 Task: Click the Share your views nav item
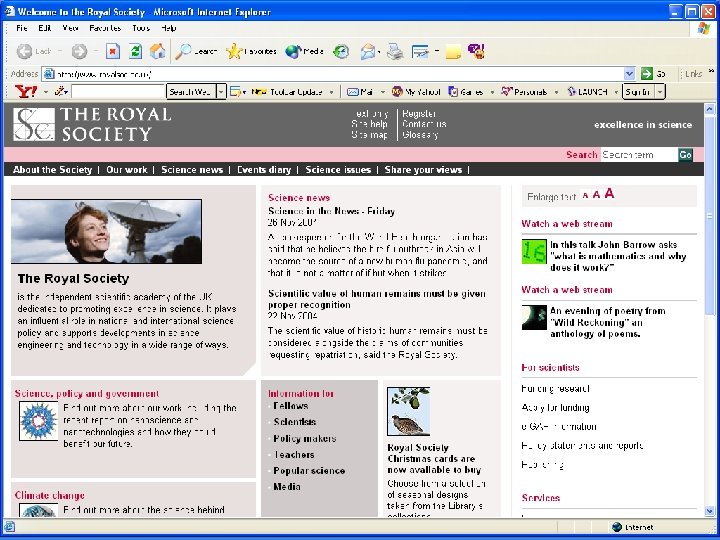click(423, 170)
